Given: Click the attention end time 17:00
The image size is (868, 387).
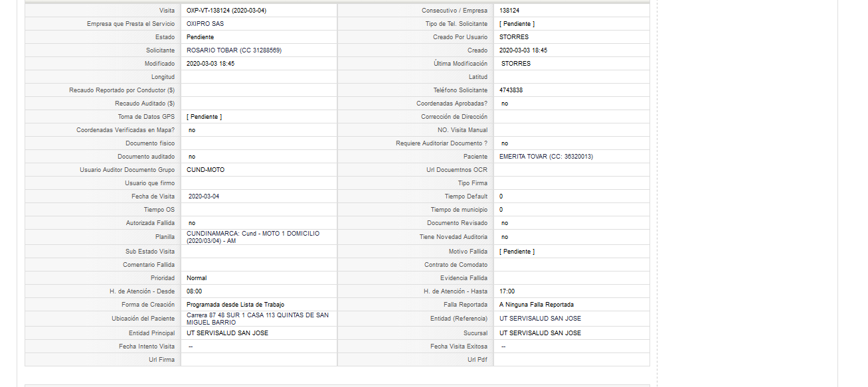Looking at the screenshot, I should click(x=507, y=291).
